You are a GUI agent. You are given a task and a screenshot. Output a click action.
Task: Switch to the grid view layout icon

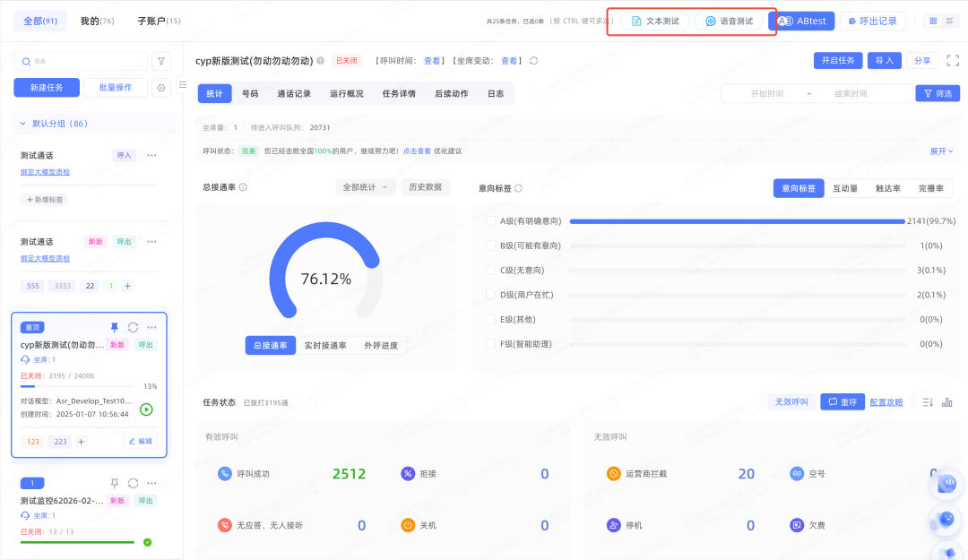click(x=933, y=21)
